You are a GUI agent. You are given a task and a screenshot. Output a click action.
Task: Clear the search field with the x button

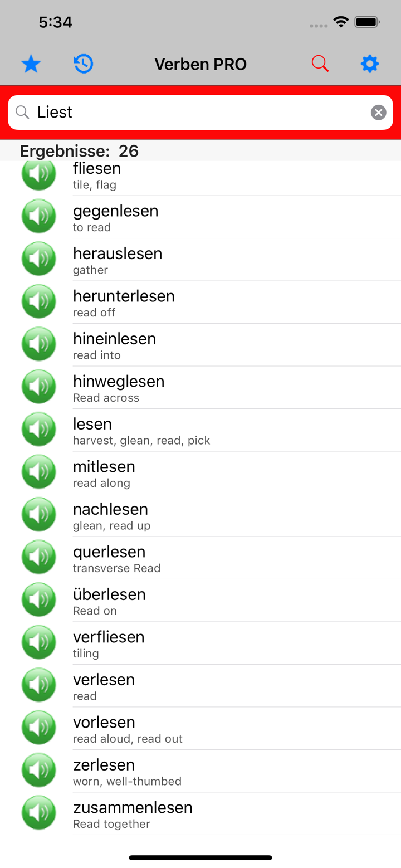pos(379,112)
